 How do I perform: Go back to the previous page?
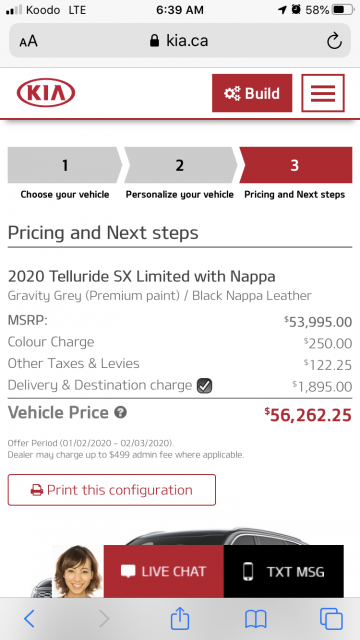pyautogui.click(x=29, y=619)
